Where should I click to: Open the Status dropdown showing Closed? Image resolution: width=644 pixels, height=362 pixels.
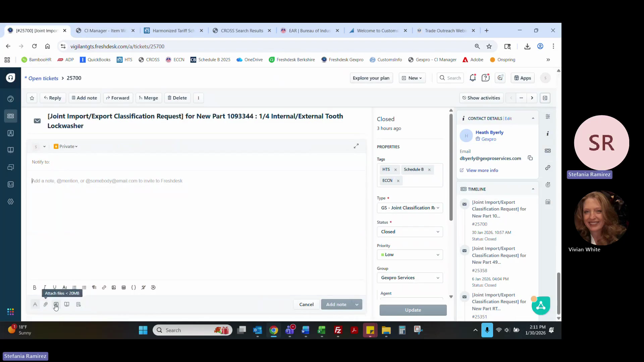pos(410,232)
